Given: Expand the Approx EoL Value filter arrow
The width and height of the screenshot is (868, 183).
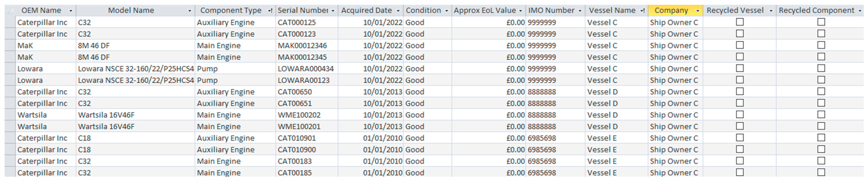Looking at the screenshot, I should tap(521, 11).
